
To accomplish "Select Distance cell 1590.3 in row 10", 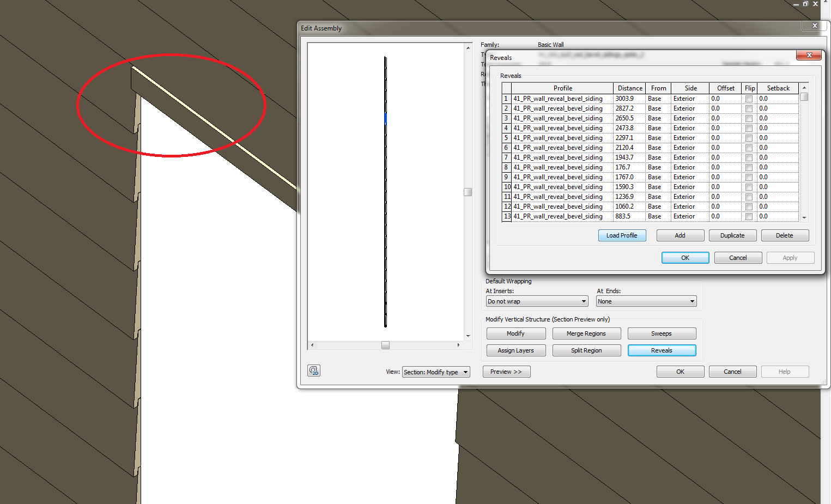I will 629,187.
